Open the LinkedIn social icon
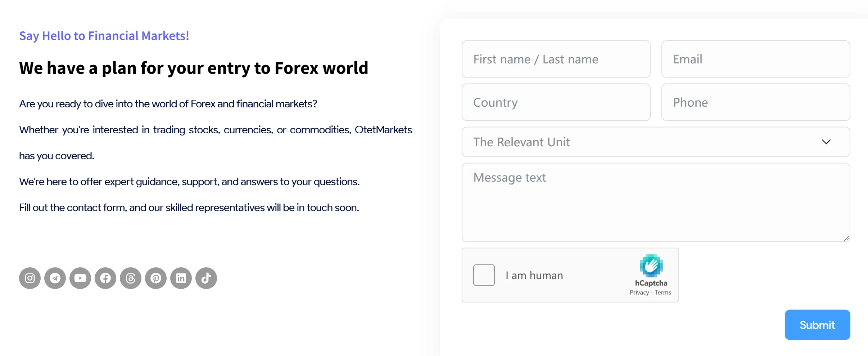Viewport: 868px width, 356px height. [181, 278]
